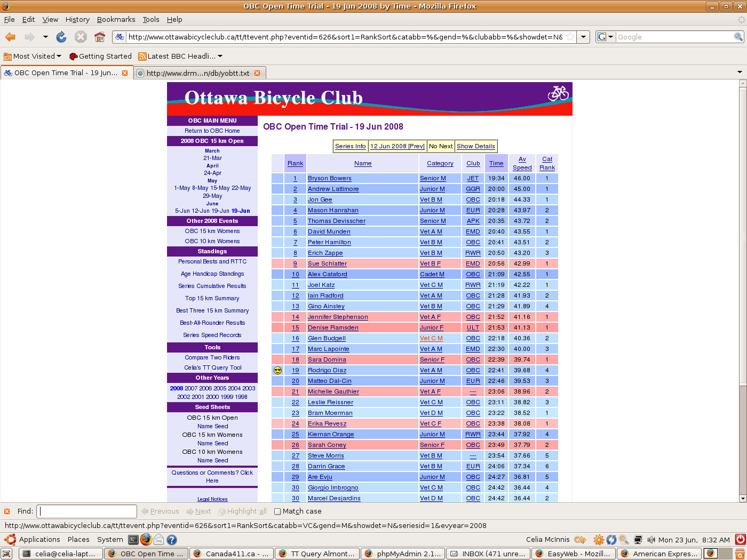
Task: Click in the Find text field
Action: coord(88,511)
